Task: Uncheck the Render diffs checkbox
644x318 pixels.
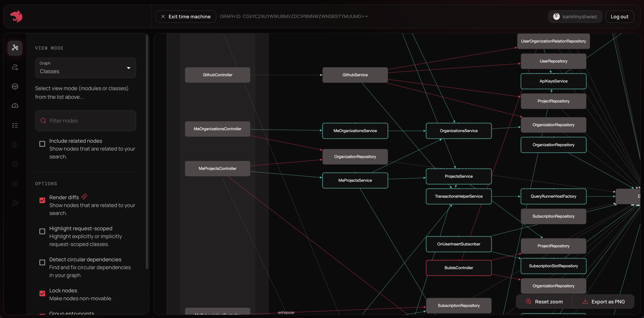Action: (42, 200)
